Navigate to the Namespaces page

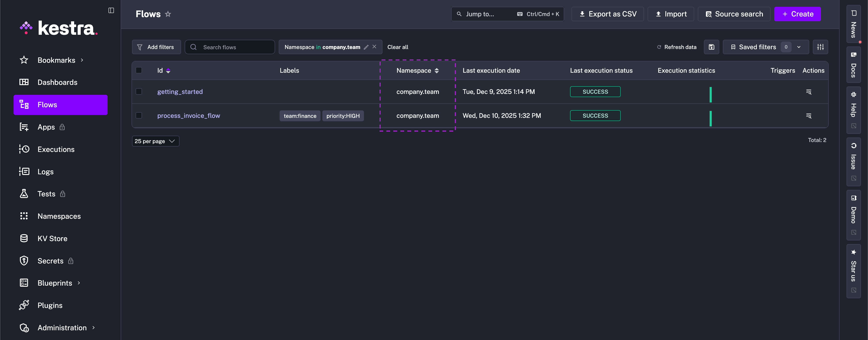tap(59, 216)
